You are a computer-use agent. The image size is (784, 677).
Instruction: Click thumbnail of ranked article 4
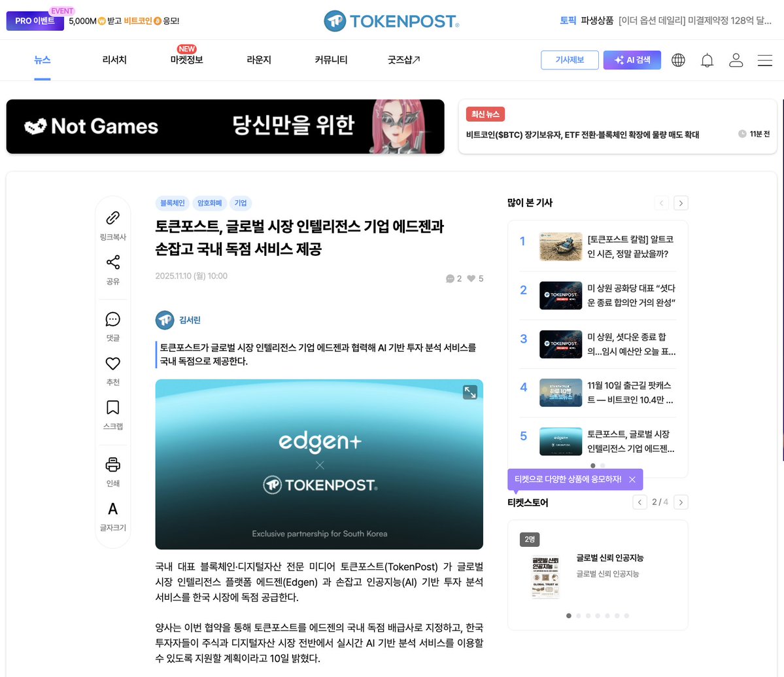(x=560, y=392)
